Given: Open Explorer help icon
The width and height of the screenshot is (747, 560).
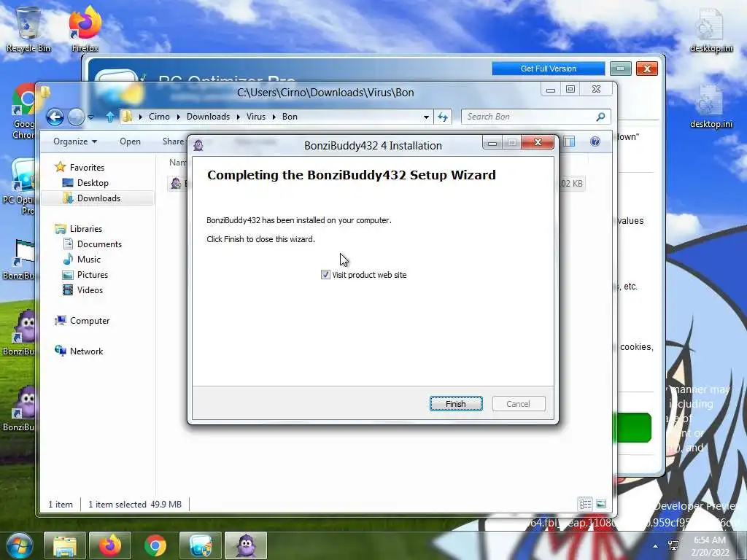Looking at the screenshot, I should pyautogui.click(x=595, y=141).
